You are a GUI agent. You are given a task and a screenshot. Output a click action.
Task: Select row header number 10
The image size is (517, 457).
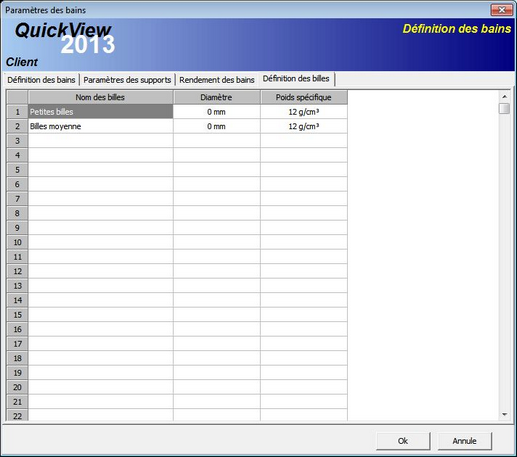click(17, 242)
